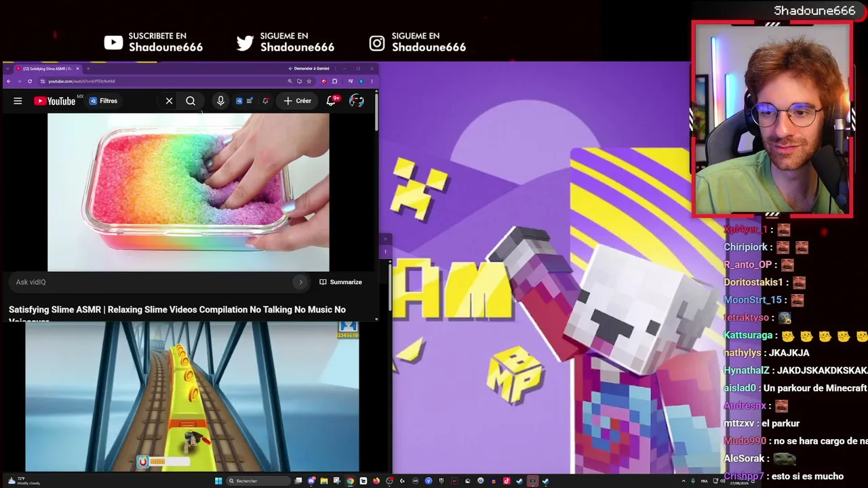
Task: Open the red extension icon in Chrome toolbar
Action: 323,81
